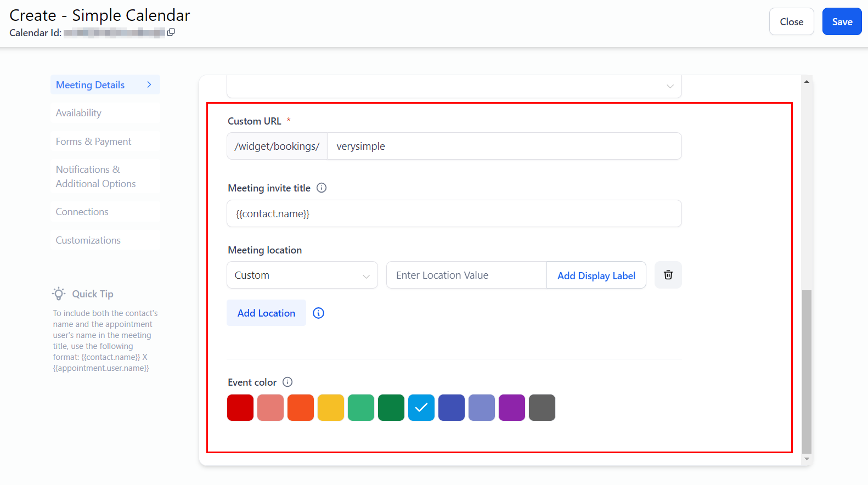
Task: Click the Add Display Label link
Action: click(596, 275)
